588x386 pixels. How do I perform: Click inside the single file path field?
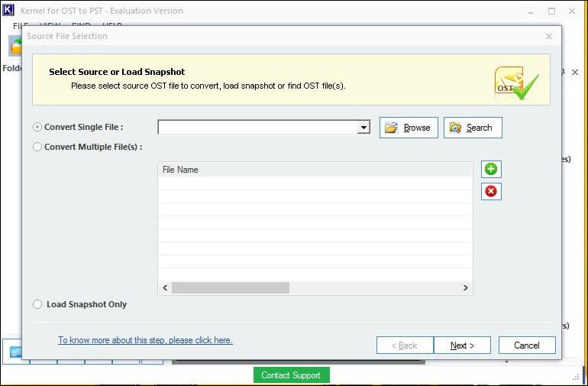[257, 128]
